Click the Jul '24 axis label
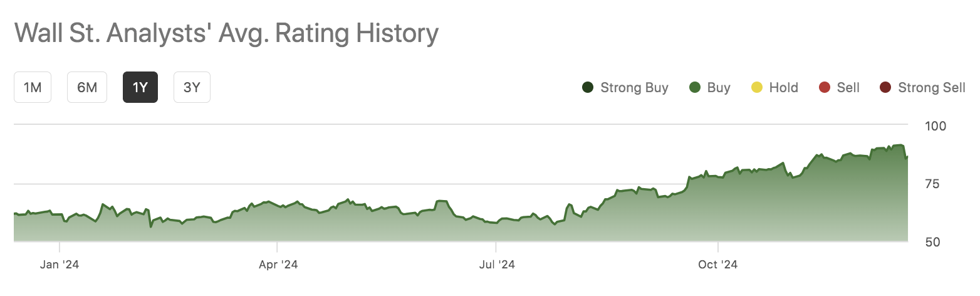The height and width of the screenshot is (296, 980). coord(496,265)
